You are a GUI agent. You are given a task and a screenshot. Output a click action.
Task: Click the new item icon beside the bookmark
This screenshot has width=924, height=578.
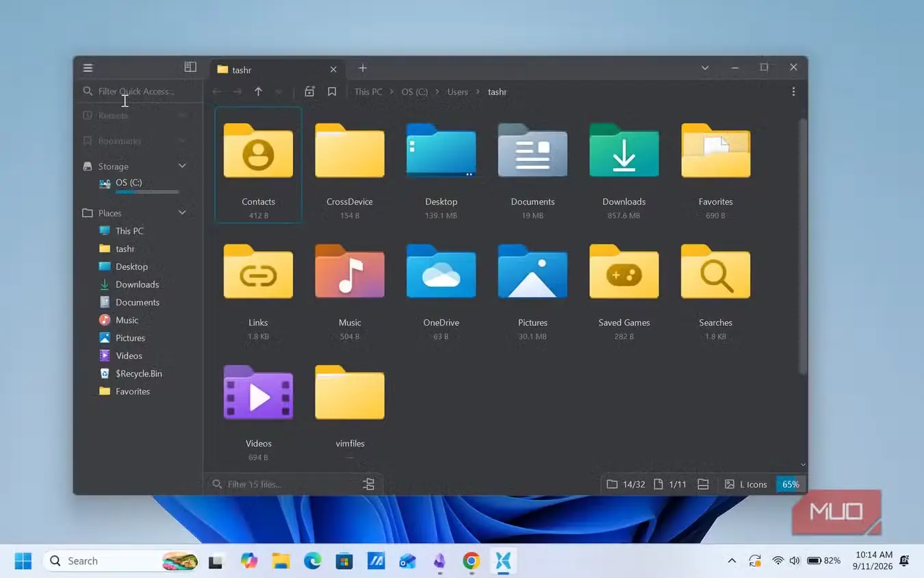click(309, 92)
